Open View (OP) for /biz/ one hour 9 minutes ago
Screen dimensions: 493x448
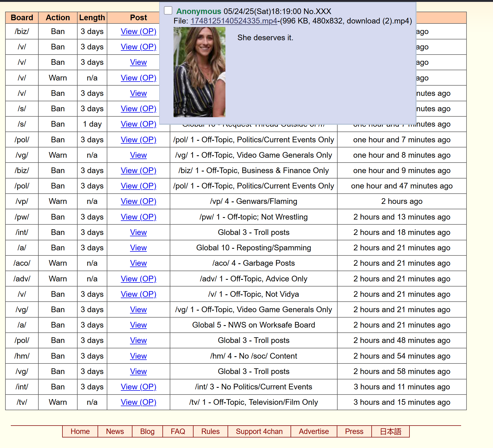[x=138, y=170]
